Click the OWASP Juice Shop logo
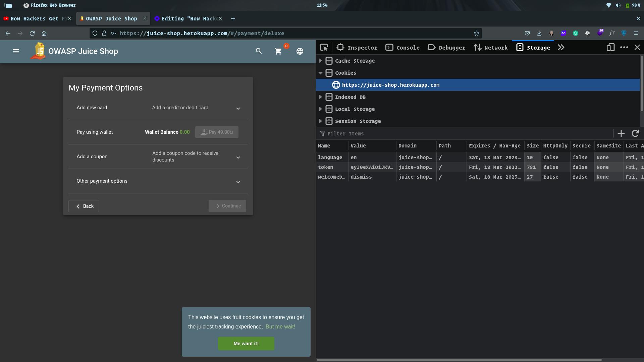Image resolution: width=644 pixels, height=362 pixels. tap(38, 51)
